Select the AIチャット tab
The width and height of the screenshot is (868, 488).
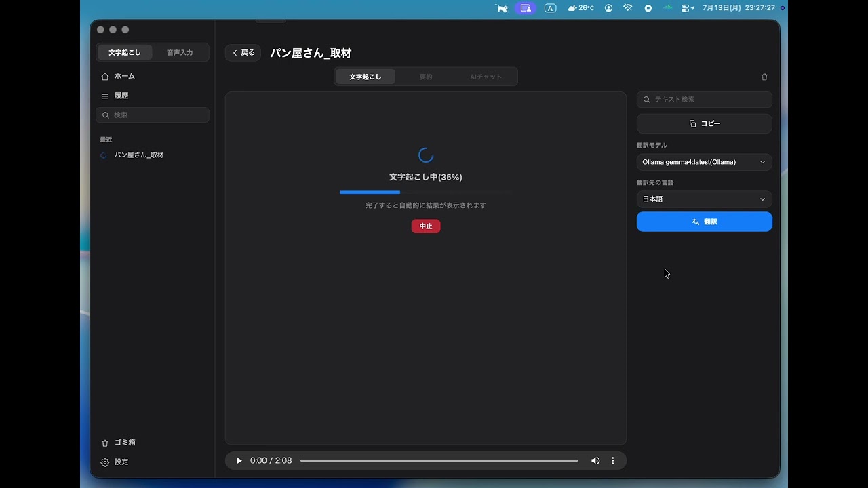click(x=486, y=77)
